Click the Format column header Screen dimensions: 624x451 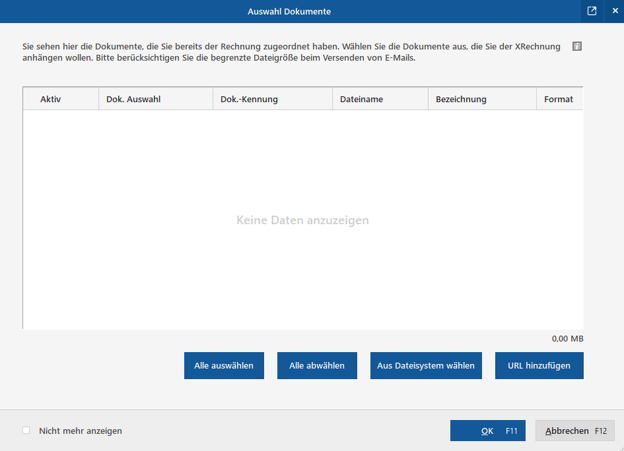pyautogui.click(x=558, y=99)
